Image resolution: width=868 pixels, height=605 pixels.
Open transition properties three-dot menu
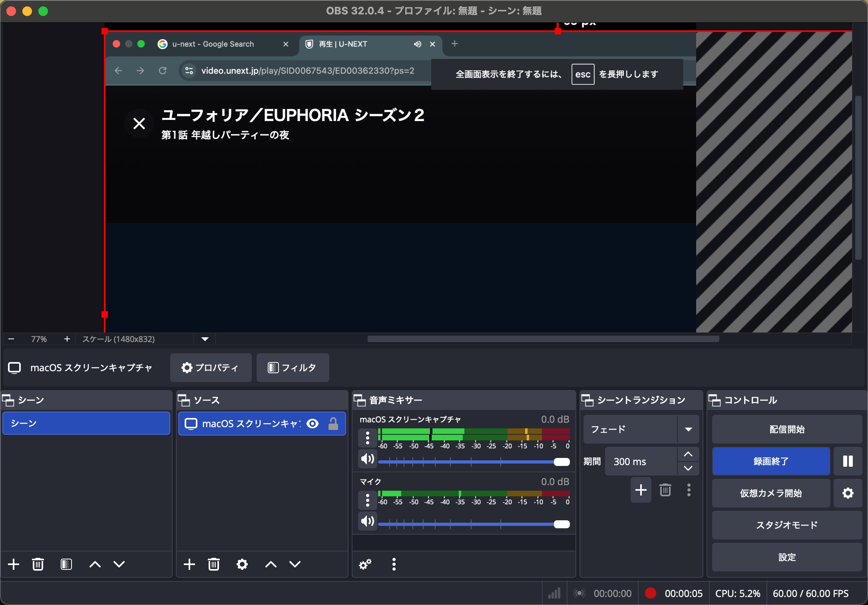pos(689,490)
